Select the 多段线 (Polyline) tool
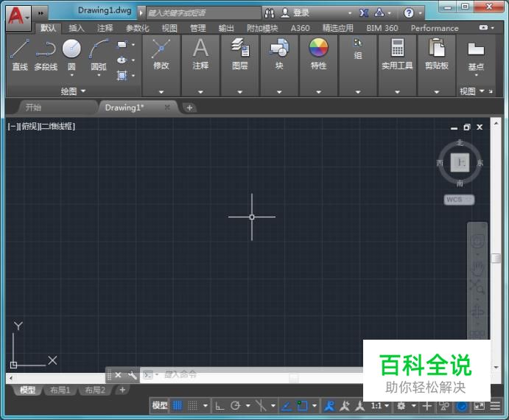The height and width of the screenshot is (420, 509). [x=46, y=54]
